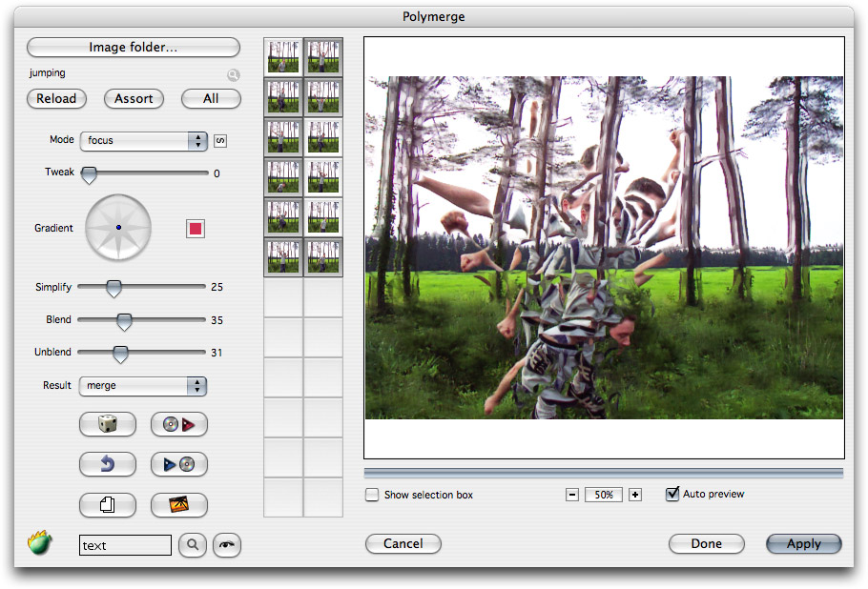868x589 pixels.
Task: Click the dice randomize button
Action: (x=107, y=424)
